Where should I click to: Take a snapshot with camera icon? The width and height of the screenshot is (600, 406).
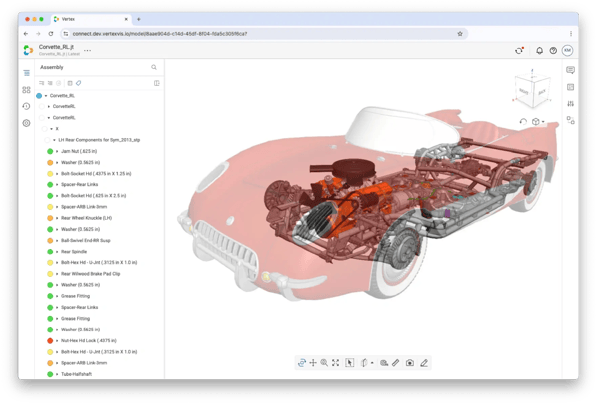pyautogui.click(x=410, y=362)
